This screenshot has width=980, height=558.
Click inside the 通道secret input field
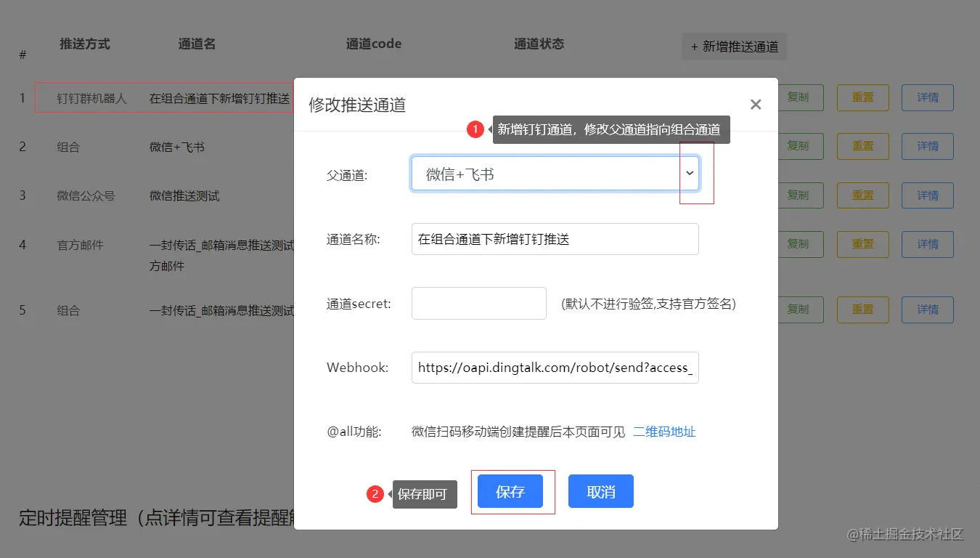478,304
